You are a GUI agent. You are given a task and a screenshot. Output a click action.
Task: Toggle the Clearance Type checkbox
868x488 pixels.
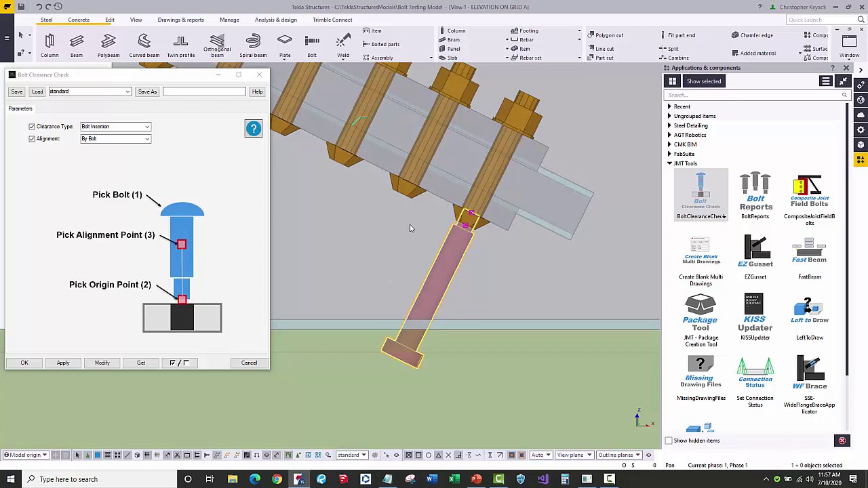pos(32,127)
